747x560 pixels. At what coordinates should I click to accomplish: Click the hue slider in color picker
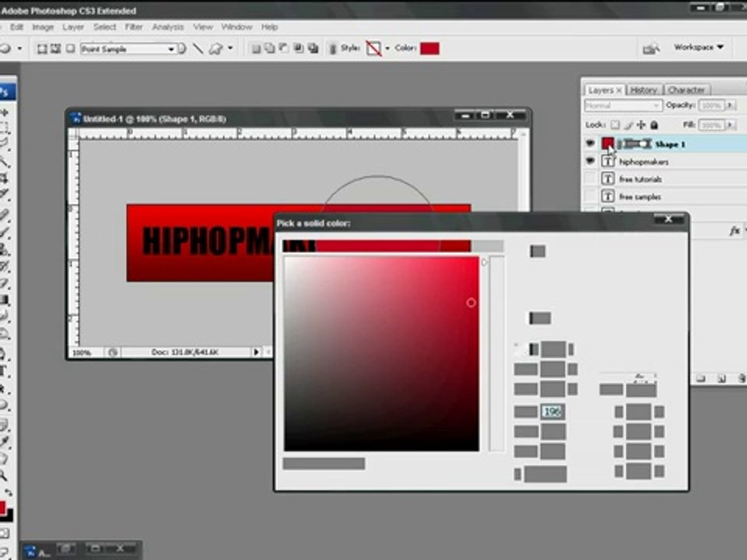coord(496,353)
